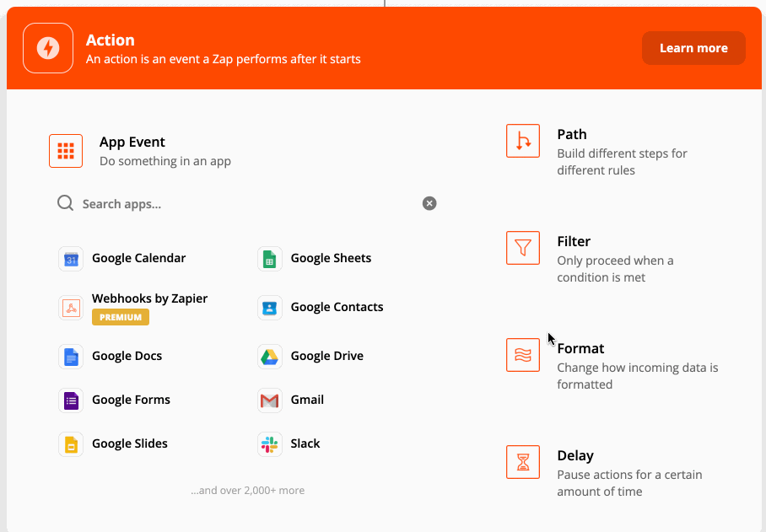Select the Google Slides icon
This screenshot has width=766, height=532.
[x=71, y=444]
